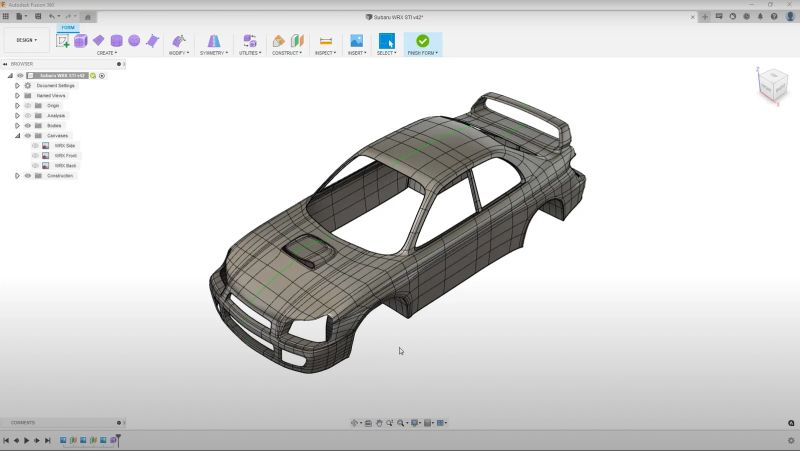Choose the form Cylinder primitive icon

[x=116, y=41]
